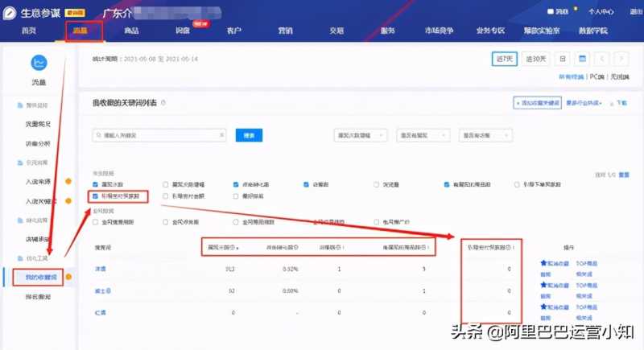Uncheck the 访客数 metric checkbox
This screenshot has height=350, width=644.
[306, 184]
